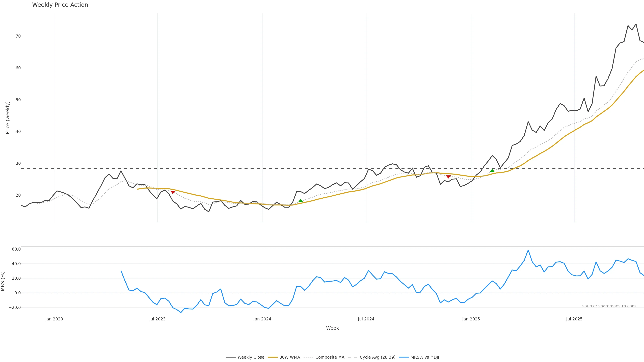Click the red down-triangle marker near Jul 2023
644x362 pixels.
pos(173,192)
